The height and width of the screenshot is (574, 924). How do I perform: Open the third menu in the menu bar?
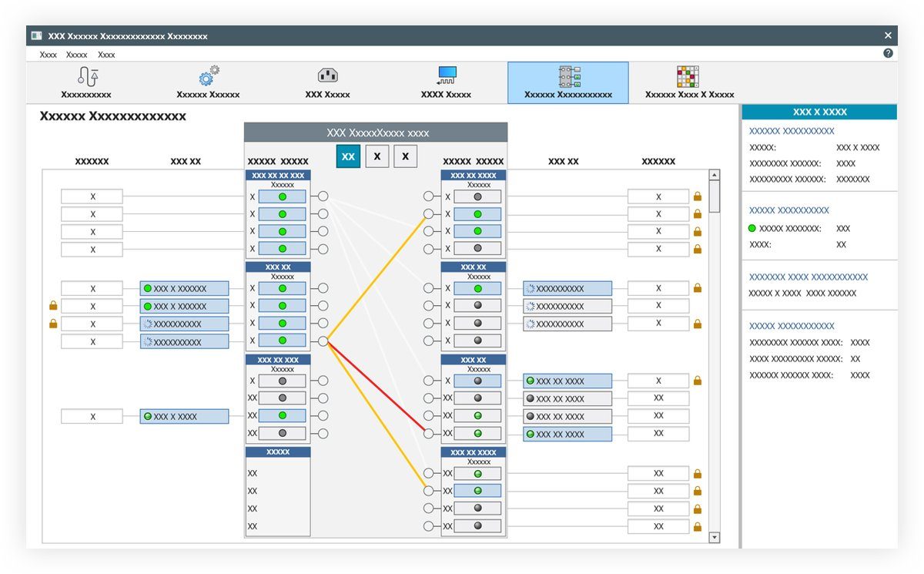point(106,54)
